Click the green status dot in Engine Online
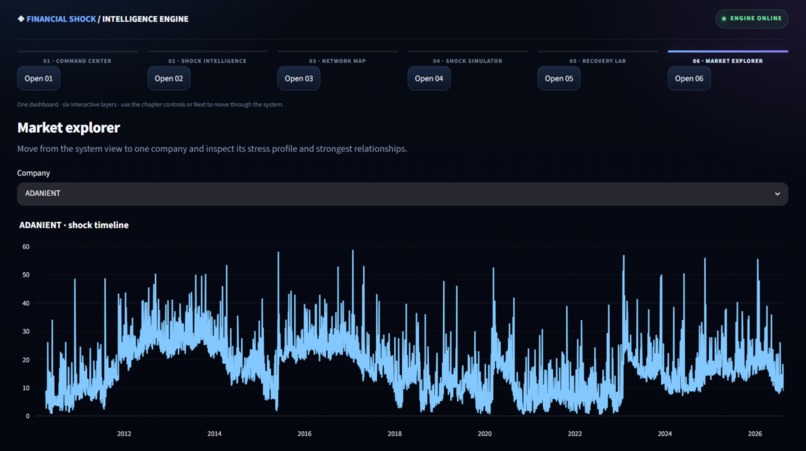The image size is (806, 451). pyautogui.click(x=724, y=19)
